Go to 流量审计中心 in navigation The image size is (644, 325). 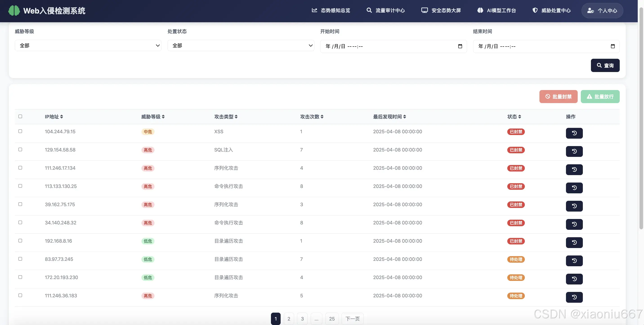385,11
